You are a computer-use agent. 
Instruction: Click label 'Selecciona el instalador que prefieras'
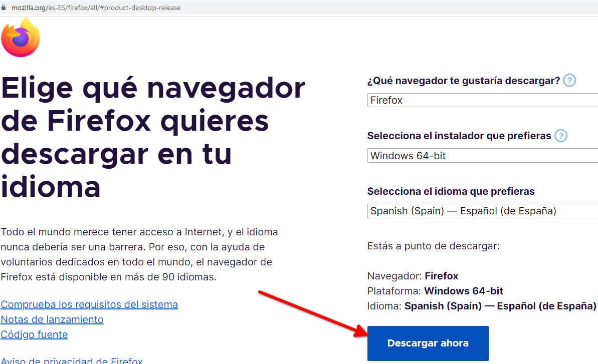459,136
